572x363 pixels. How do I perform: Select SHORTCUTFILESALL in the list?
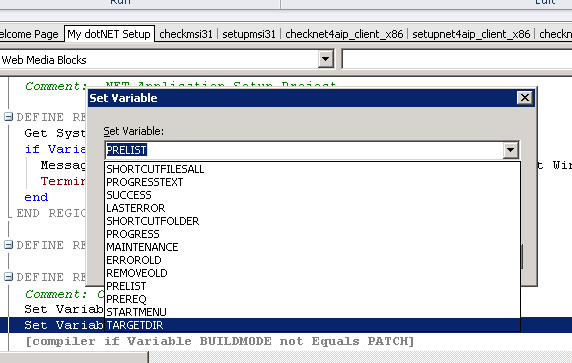312,169
